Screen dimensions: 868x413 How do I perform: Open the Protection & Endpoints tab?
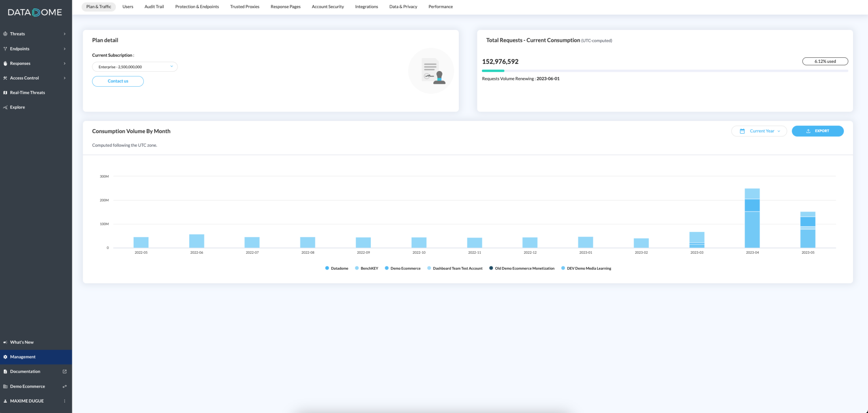click(197, 6)
